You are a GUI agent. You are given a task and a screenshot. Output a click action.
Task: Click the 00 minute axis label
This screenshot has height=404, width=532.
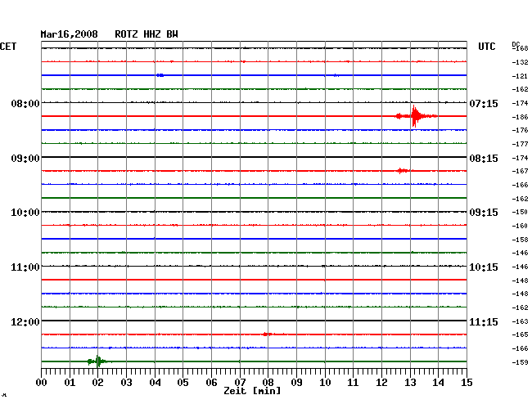point(42,383)
